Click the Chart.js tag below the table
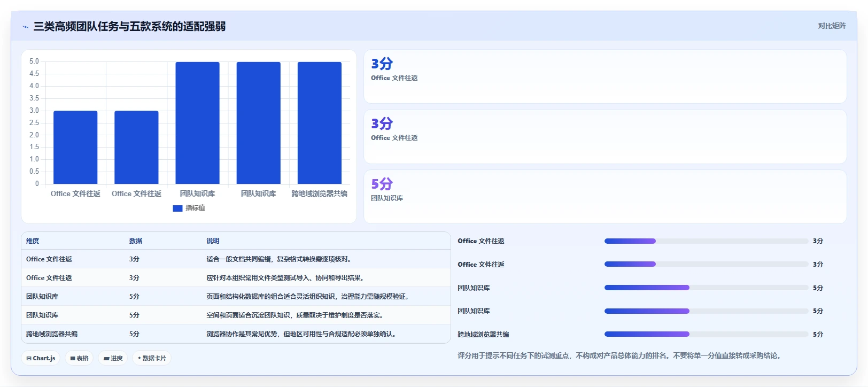This screenshot has width=868, height=387. [x=41, y=358]
